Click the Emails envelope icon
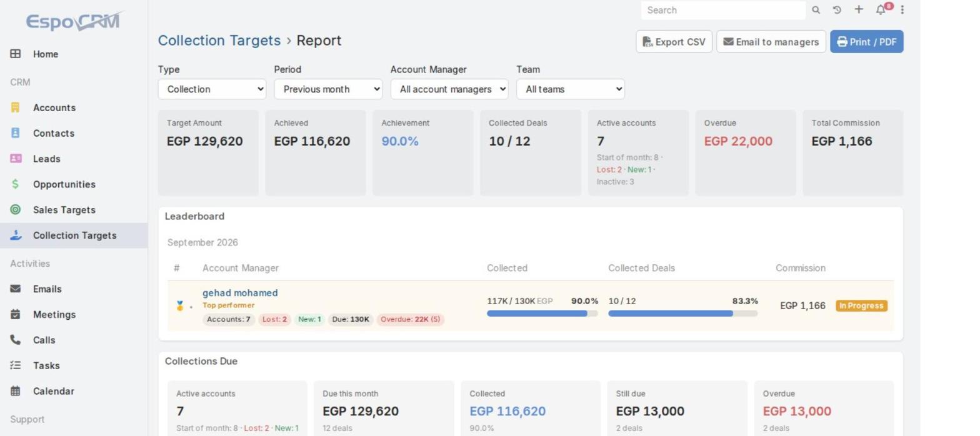 pyautogui.click(x=16, y=289)
